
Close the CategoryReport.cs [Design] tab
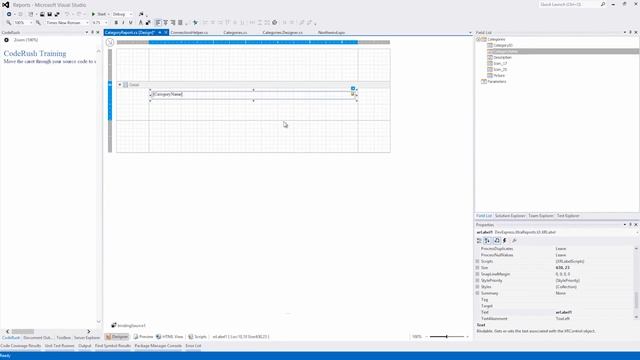(x=166, y=32)
